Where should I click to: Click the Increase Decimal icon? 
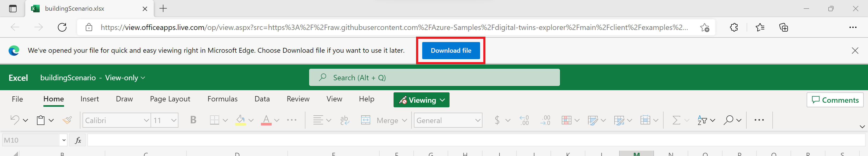coord(524,120)
